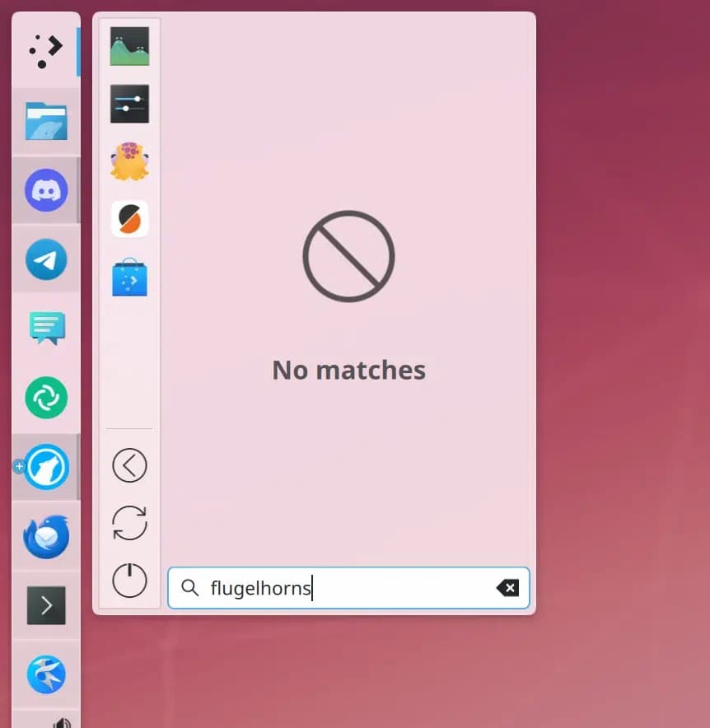
Task: Clear the search text with backspace icon
Action: click(x=507, y=587)
